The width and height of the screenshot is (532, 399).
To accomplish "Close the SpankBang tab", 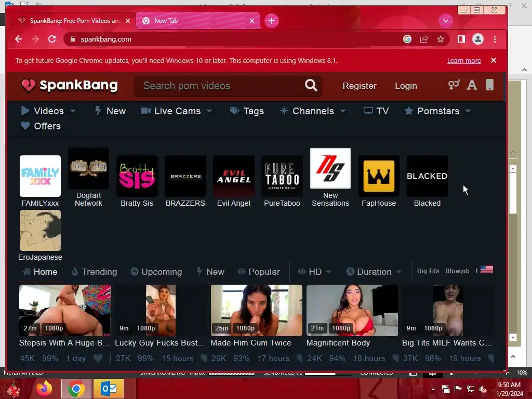I will 128,21.
